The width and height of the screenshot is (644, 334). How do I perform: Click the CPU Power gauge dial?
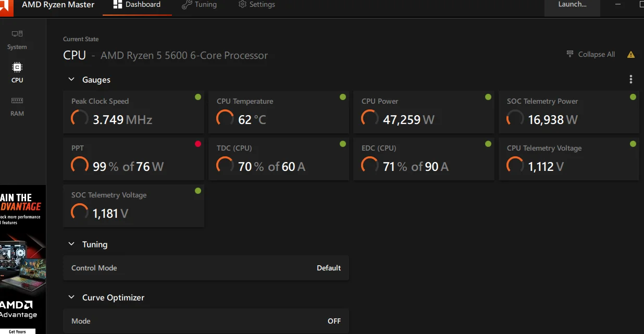370,118
